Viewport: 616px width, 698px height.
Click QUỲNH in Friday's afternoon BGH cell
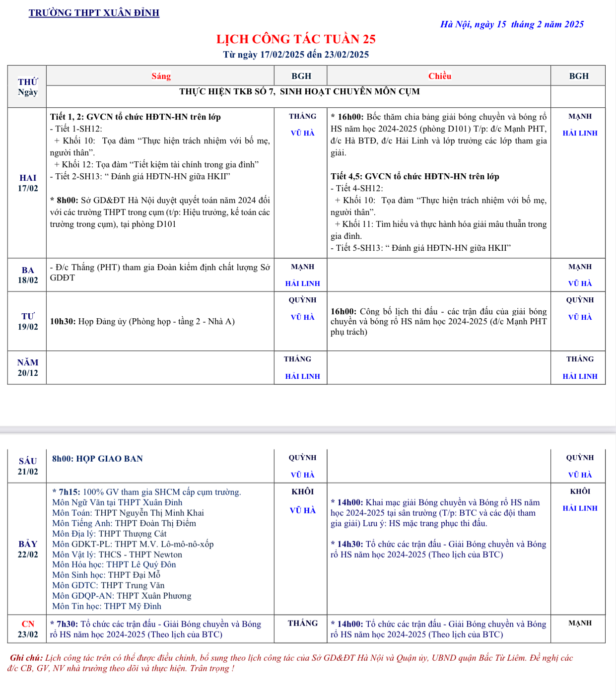tap(580, 458)
